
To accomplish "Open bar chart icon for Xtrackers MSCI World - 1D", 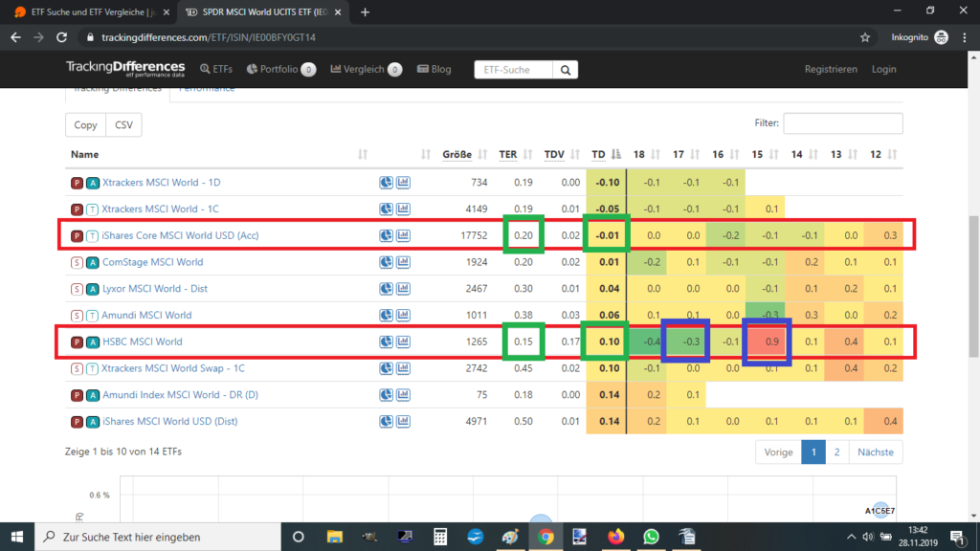I will [x=403, y=183].
